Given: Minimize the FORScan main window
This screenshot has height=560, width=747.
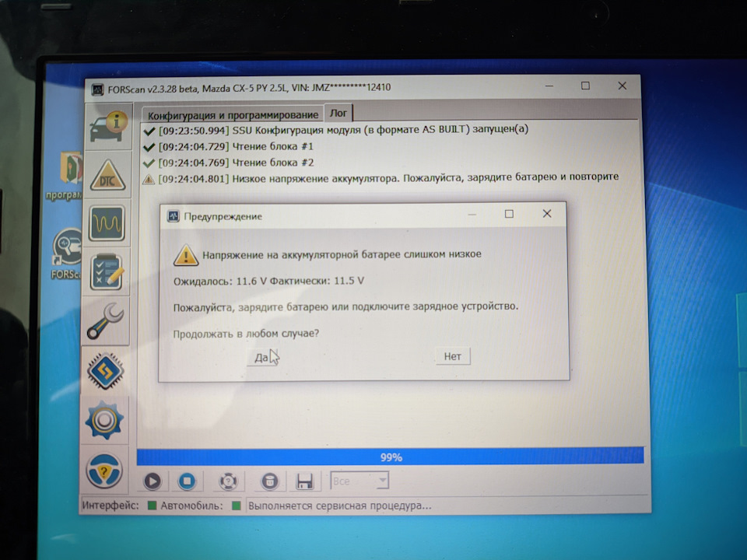Looking at the screenshot, I should click(x=549, y=86).
